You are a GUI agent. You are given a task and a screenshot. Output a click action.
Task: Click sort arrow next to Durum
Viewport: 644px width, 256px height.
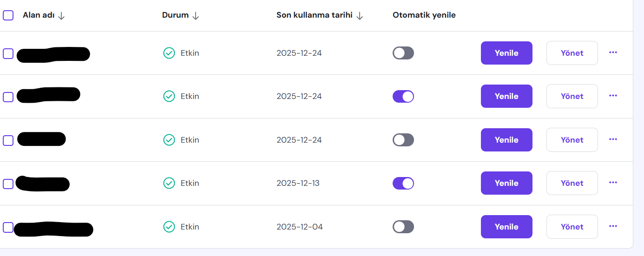pyautogui.click(x=196, y=16)
